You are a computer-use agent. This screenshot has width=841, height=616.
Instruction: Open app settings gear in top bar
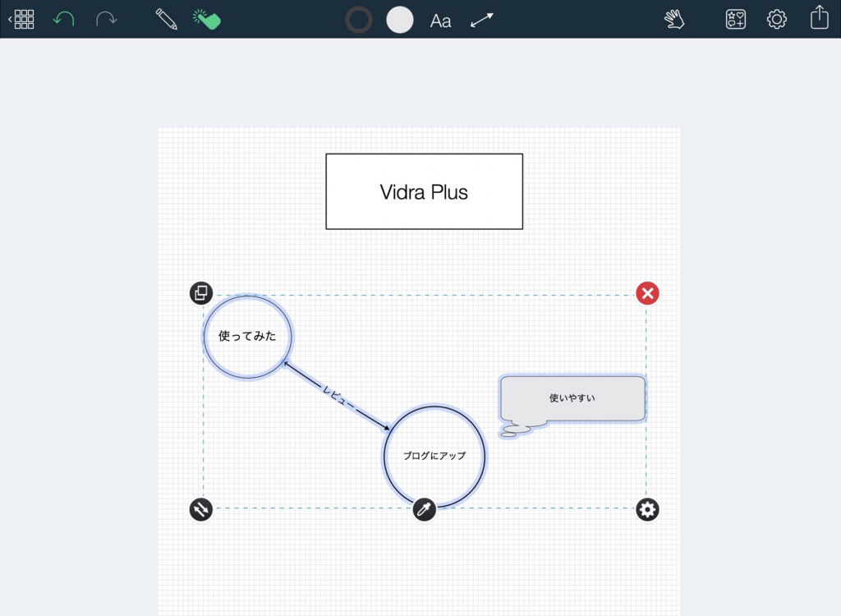click(777, 20)
